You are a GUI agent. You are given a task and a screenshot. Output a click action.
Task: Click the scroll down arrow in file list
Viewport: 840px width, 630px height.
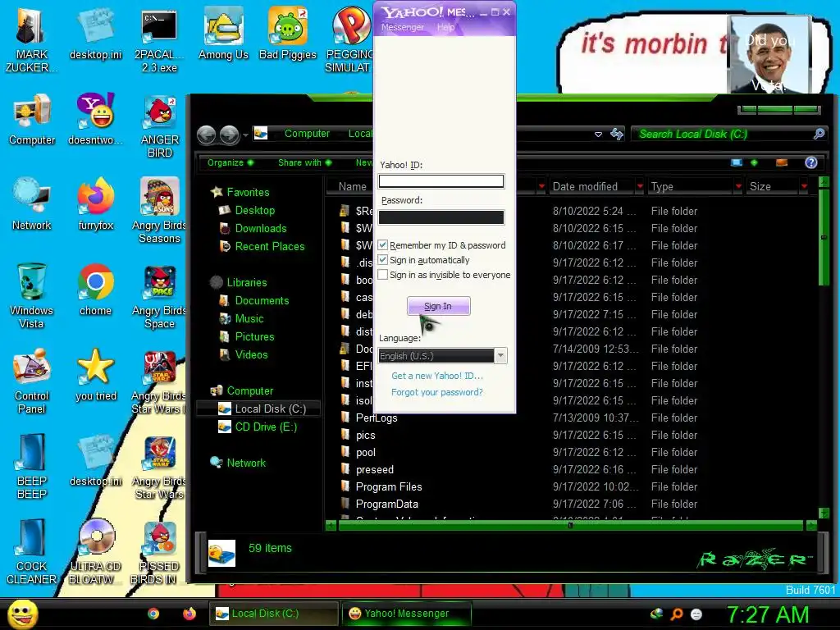pos(824,513)
